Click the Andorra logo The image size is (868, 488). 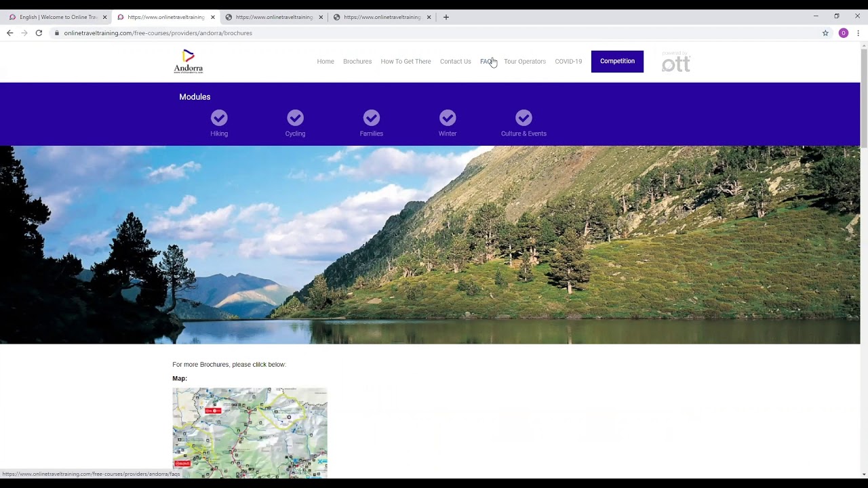click(x=189, y=61)
